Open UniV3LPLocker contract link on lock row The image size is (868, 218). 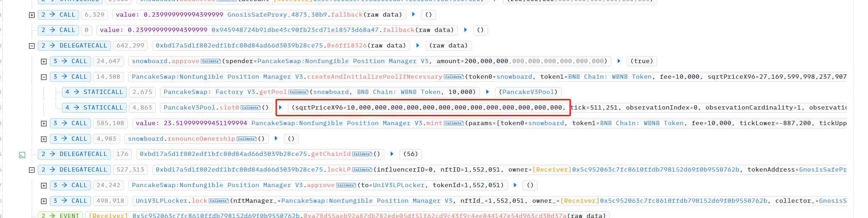pos(161,201)
